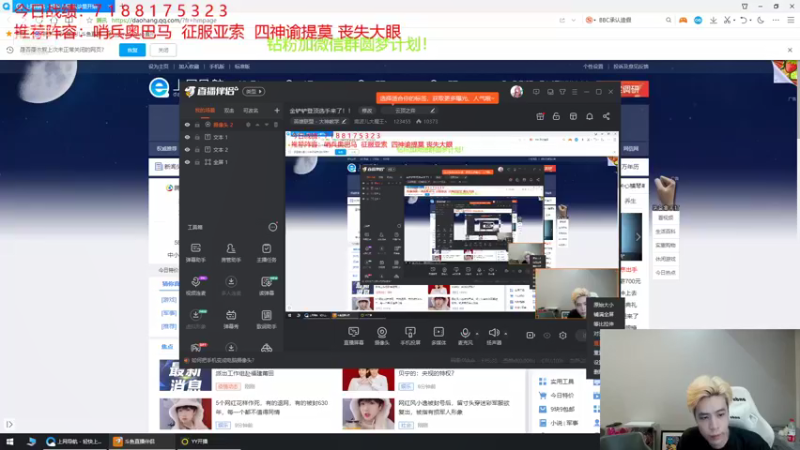Click the blue 恢复 restore button in browser

coord(132,50)
